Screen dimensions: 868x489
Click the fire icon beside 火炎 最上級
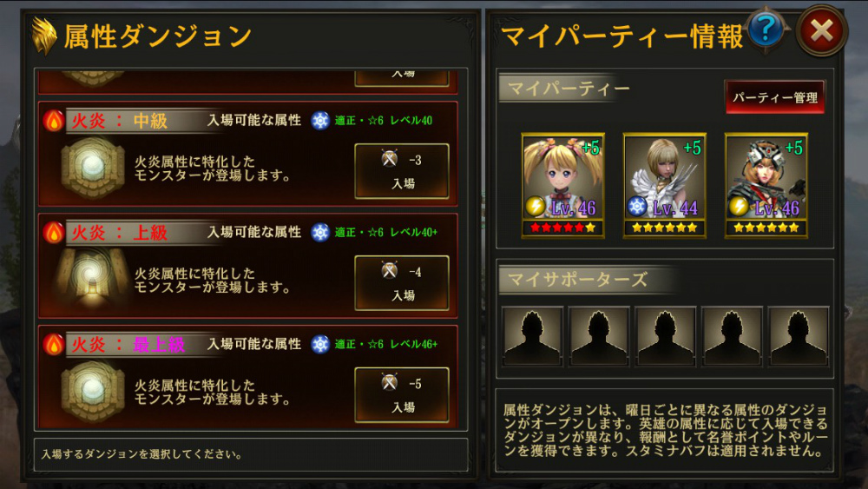54,344
